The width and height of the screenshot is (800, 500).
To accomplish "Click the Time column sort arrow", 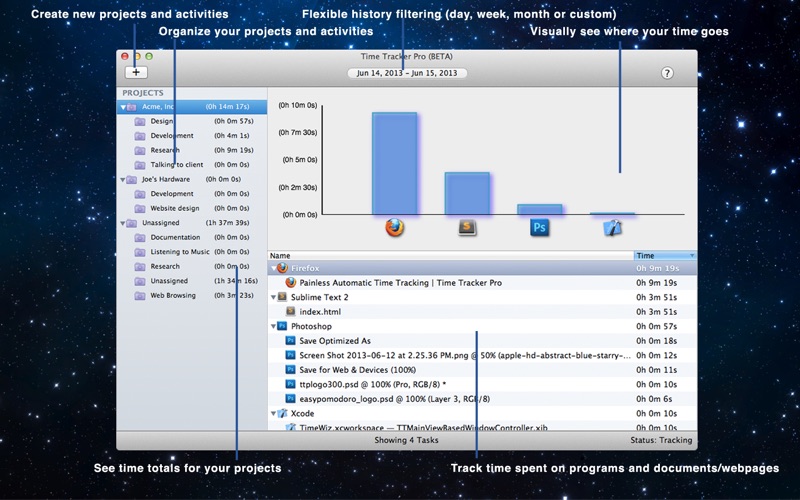I will pyautogui.click(x=692, y=256).
